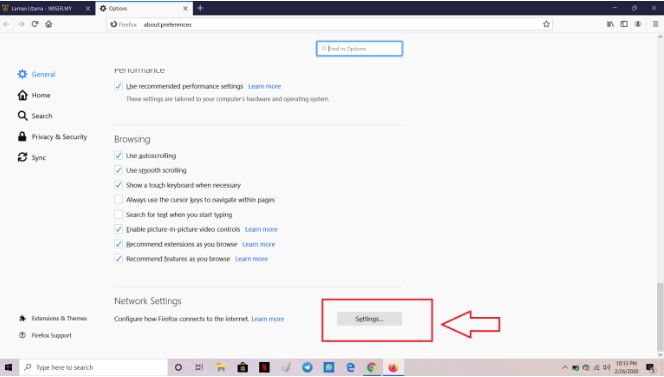Bookmark this page with the star
This screenshot has width=664, height=377.
[546, 24]
